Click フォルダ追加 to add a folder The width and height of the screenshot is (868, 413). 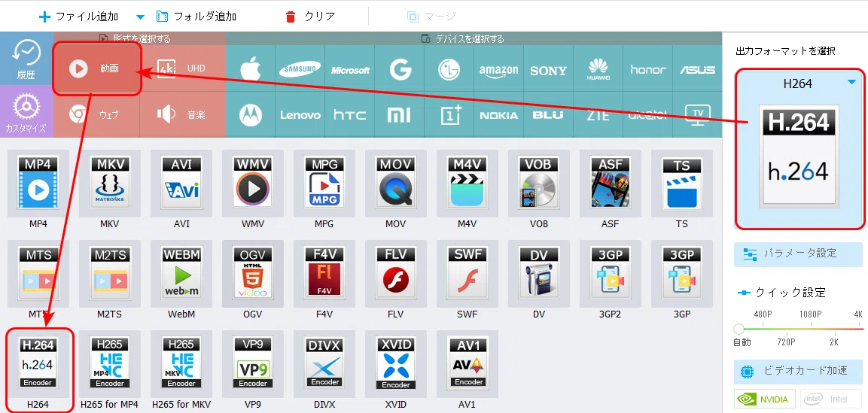pos(196,17)
